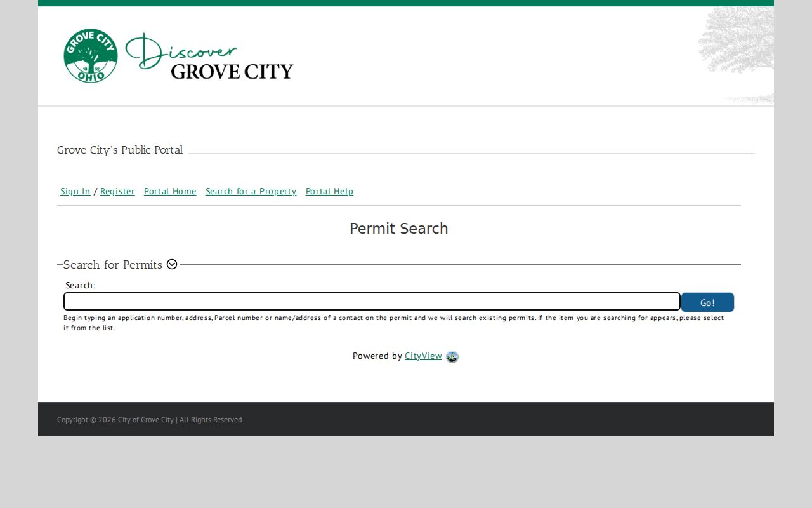
Task: Click the Search for Permits legend text
Action: click(x=113, y=265)
